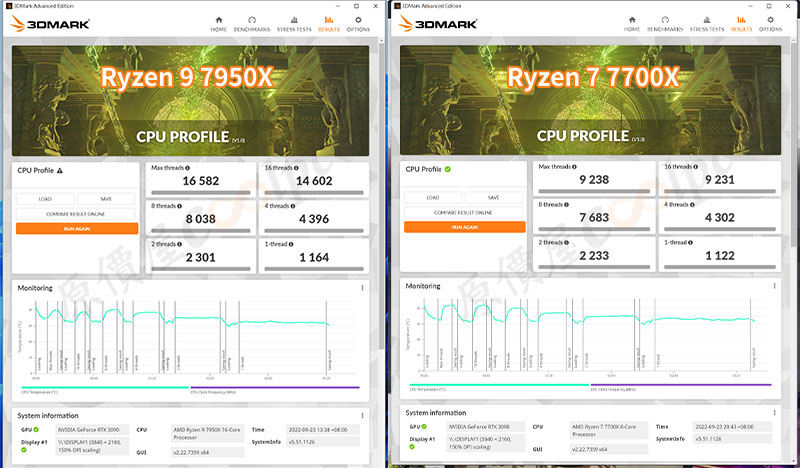Open System information options menu, left window
The image size is (800, 468).
pos(362,415)
